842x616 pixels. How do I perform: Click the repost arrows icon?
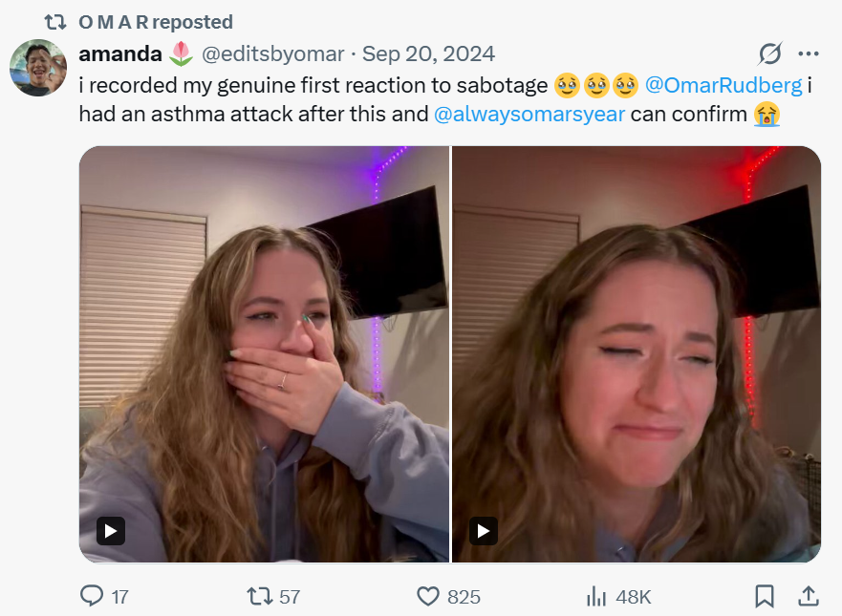[x=259, y=596]
